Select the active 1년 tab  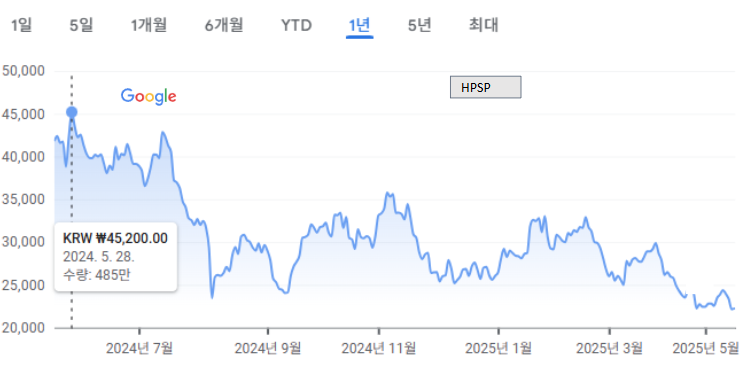360,25
